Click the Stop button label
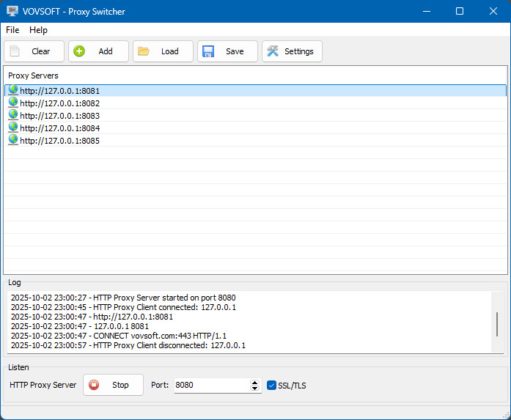This screenshot has height=420, width=511. point(120,385)
